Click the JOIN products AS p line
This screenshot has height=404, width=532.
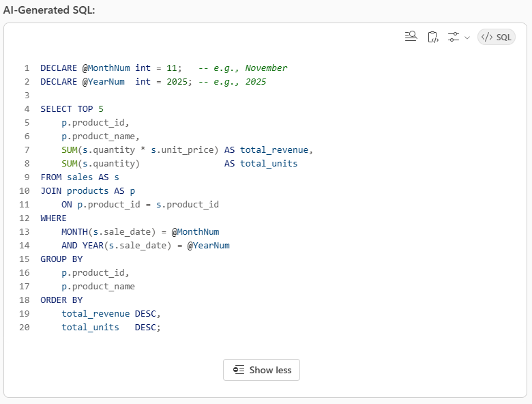click(x=87, y=191)
